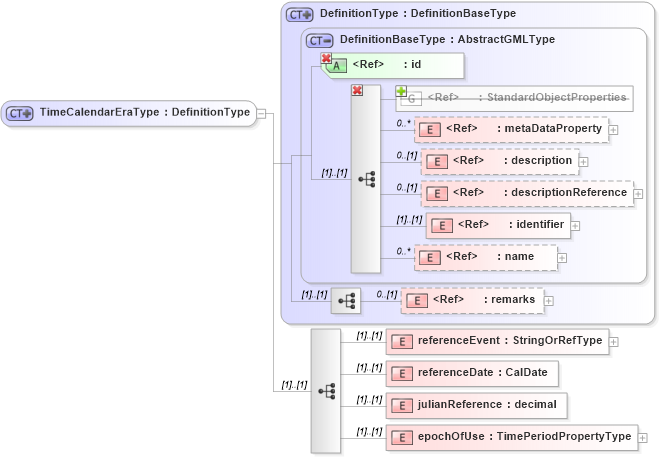Viewport: 659px width, 457px height.
Task: Click the E icon of identifier
Action: click(x=442, y=226)
